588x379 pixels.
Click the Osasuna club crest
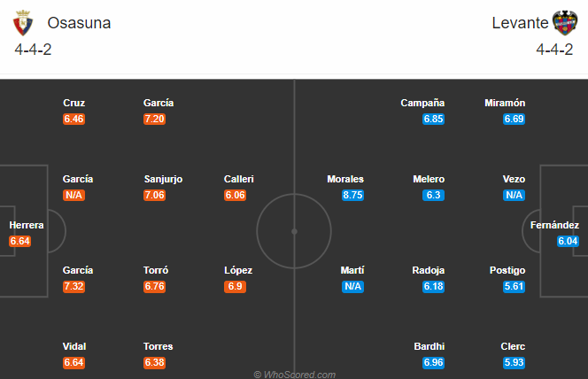click(23, 23)
